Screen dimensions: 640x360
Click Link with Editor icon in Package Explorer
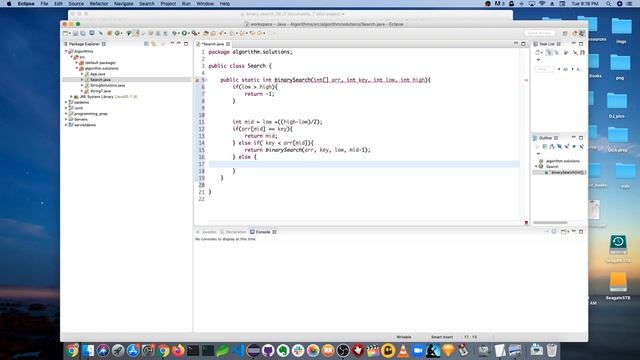(x=153, y=44)
